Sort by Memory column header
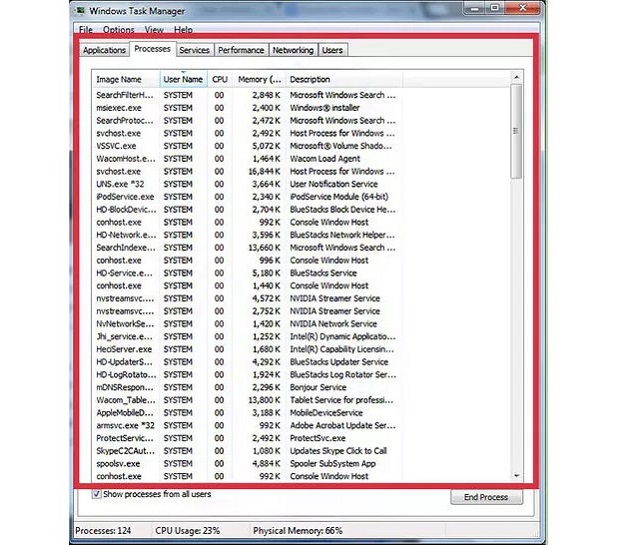This screenshot has height=545, width=640. tap(260, 79)
